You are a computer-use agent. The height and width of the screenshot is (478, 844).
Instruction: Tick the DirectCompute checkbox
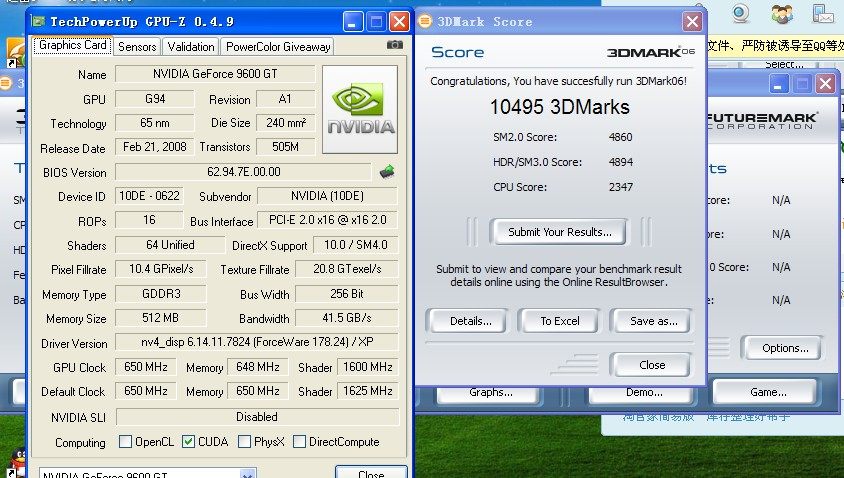(x=301, y=442)
